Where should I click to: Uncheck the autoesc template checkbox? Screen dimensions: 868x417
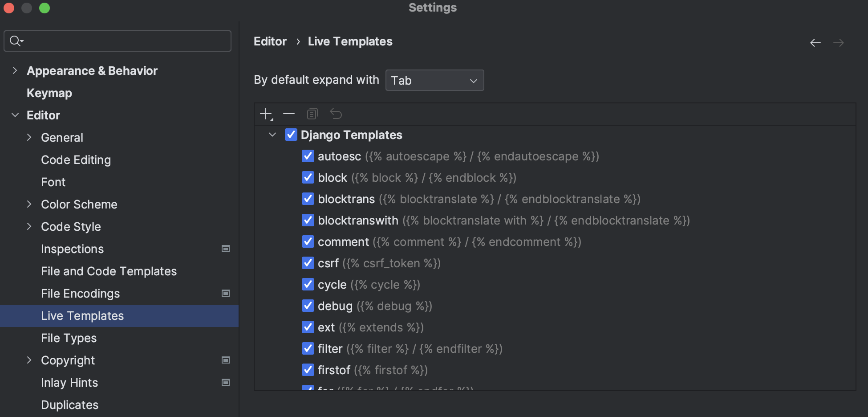click(308, 156)
